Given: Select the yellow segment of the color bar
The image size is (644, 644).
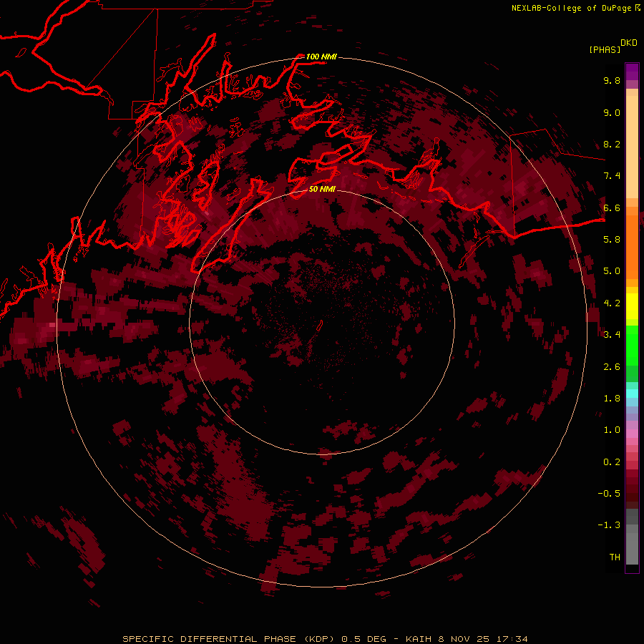Looking at the screenshot, I should click(632, 306).
